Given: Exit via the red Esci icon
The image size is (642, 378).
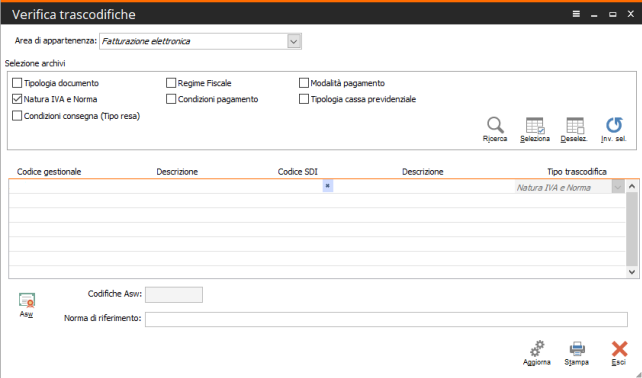Looking at the screenshot, I should [x=619, y=349].
